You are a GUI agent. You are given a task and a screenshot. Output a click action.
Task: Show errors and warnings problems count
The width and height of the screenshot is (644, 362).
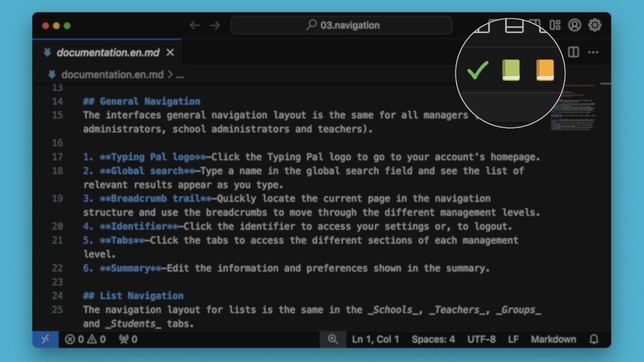85,339
